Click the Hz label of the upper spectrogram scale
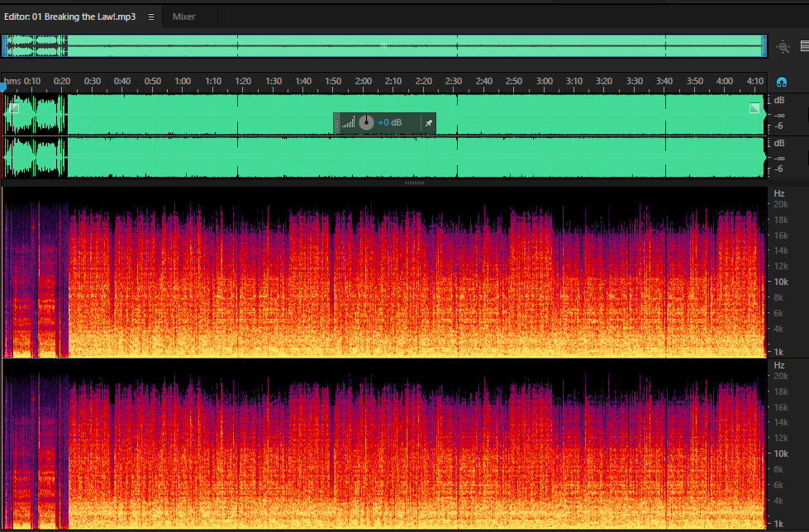Screen dimensions: 809x532 pos(779,193)
